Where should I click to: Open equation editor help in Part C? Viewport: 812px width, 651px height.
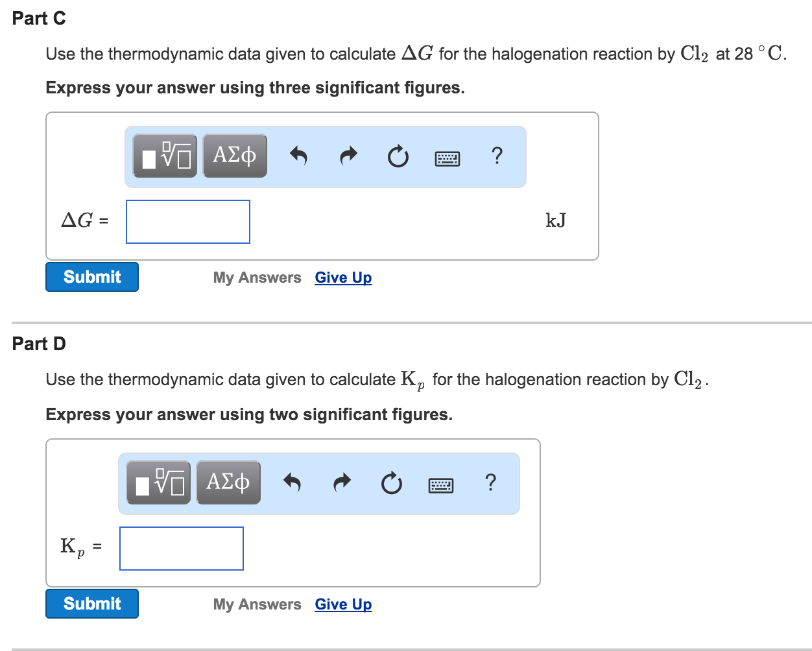[497, 156]
